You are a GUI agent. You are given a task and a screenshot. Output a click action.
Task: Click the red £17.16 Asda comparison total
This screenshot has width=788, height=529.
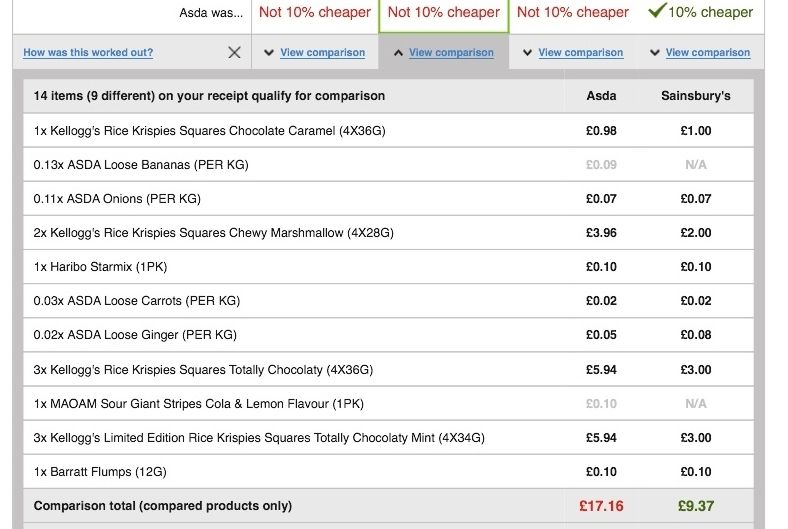pos(601,506)
